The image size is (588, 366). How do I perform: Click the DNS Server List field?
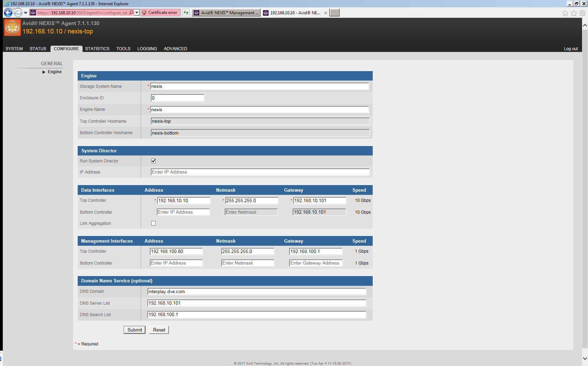coord(257,303)
